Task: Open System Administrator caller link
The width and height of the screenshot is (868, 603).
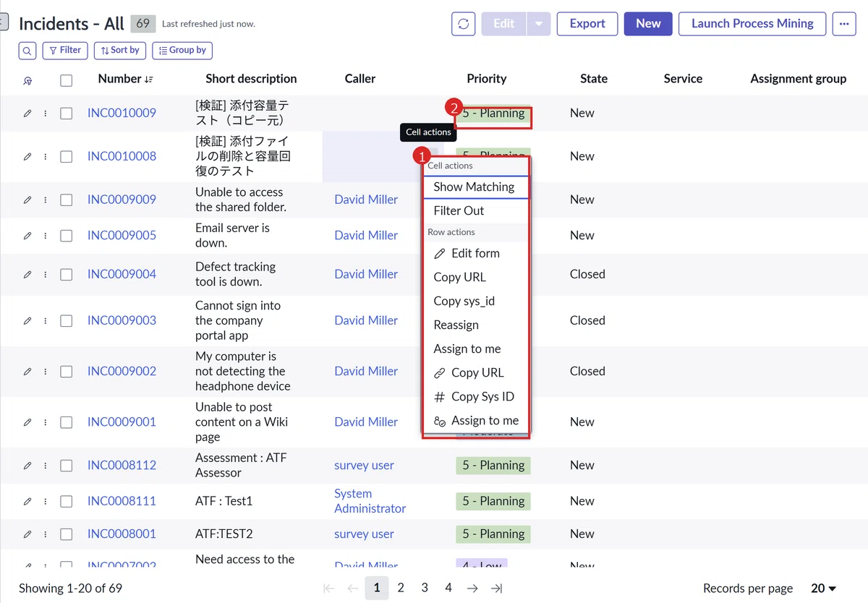Action: pos(370,501)
